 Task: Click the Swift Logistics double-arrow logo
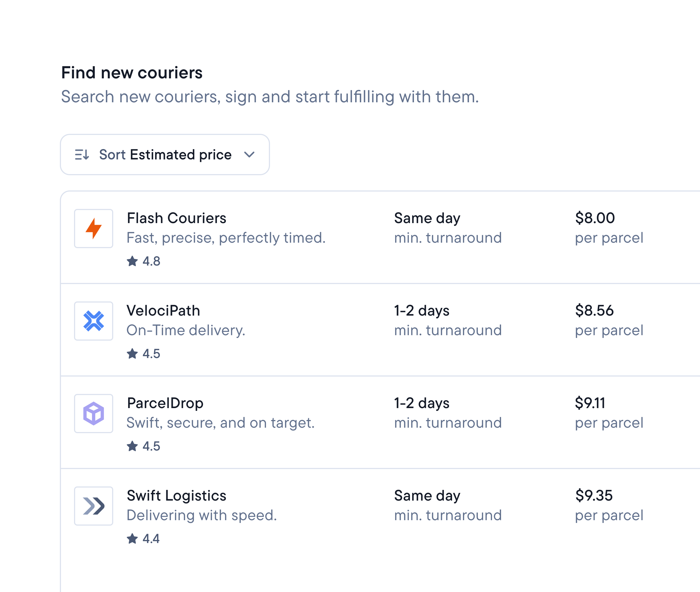(x=93, y=506)
